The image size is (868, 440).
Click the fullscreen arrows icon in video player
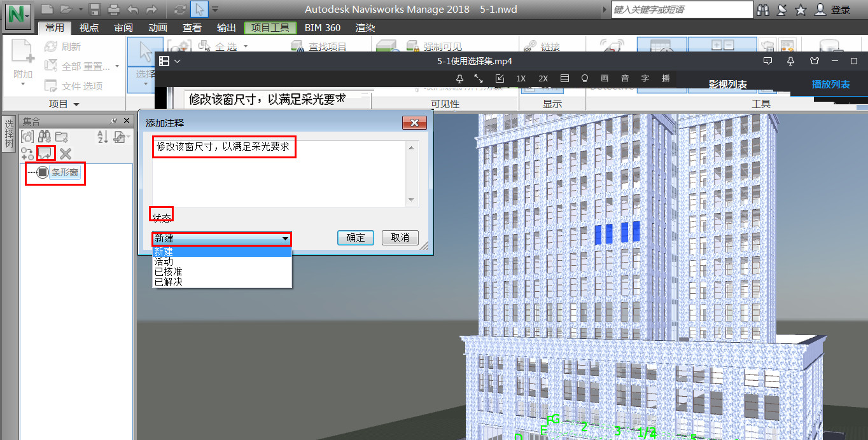[x=479, y=78]
